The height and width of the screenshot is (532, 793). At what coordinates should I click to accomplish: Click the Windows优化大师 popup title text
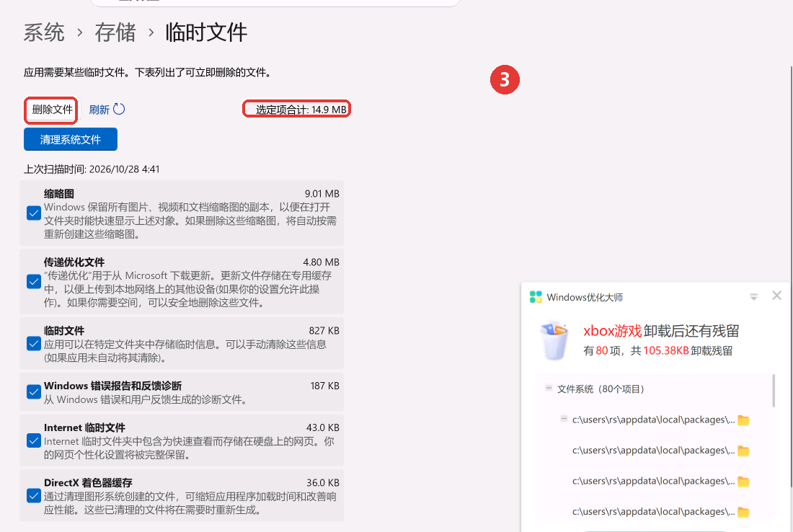[585, 297]
